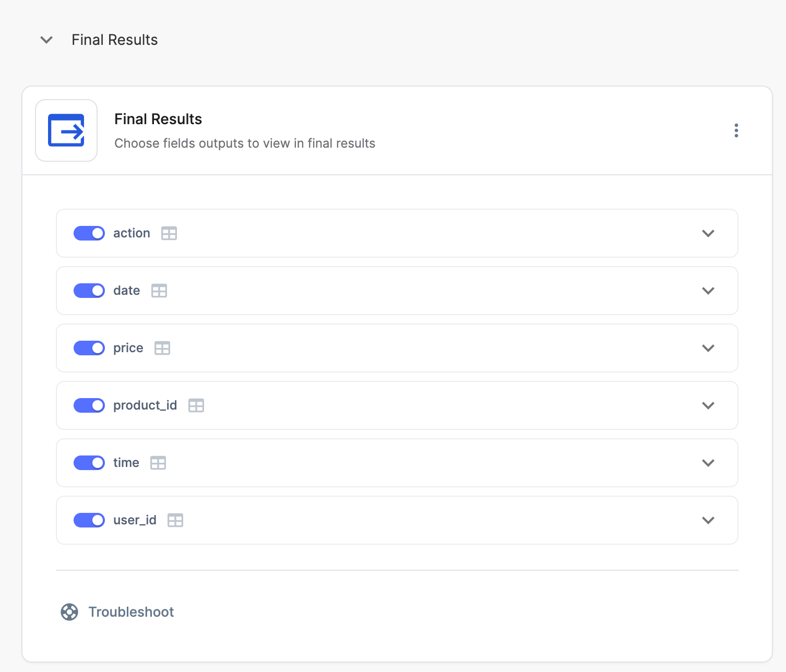Click the Final Results output icon
The width and height of the screenshot is (786, 672).
(66, 130)
